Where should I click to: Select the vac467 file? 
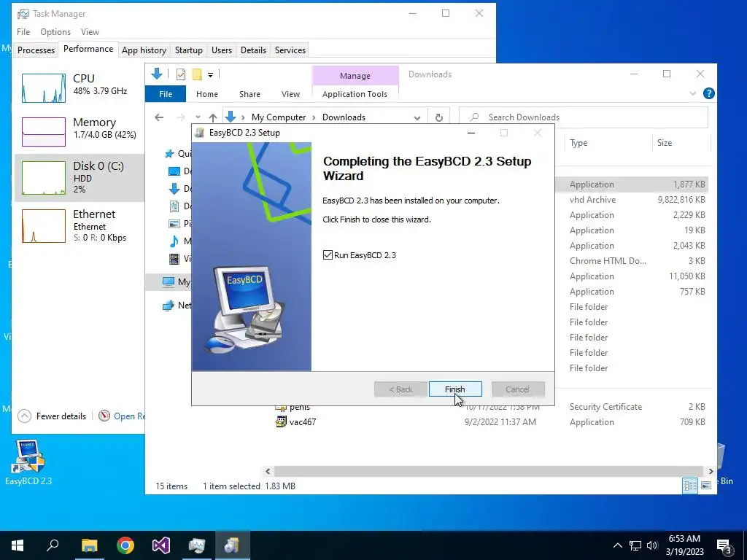click(303, 422)
